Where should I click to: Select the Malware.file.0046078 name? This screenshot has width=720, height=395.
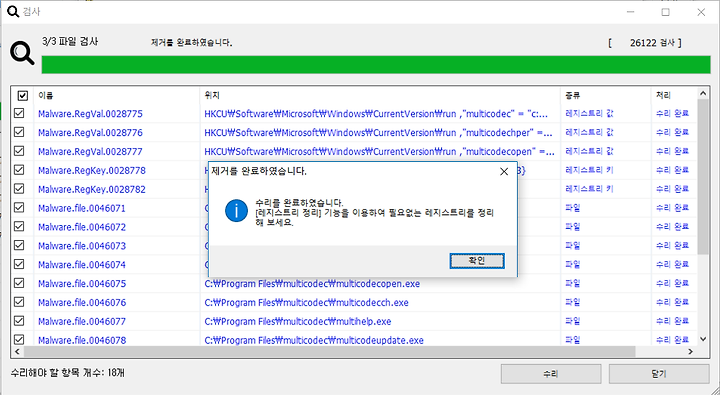pos(82,340)
